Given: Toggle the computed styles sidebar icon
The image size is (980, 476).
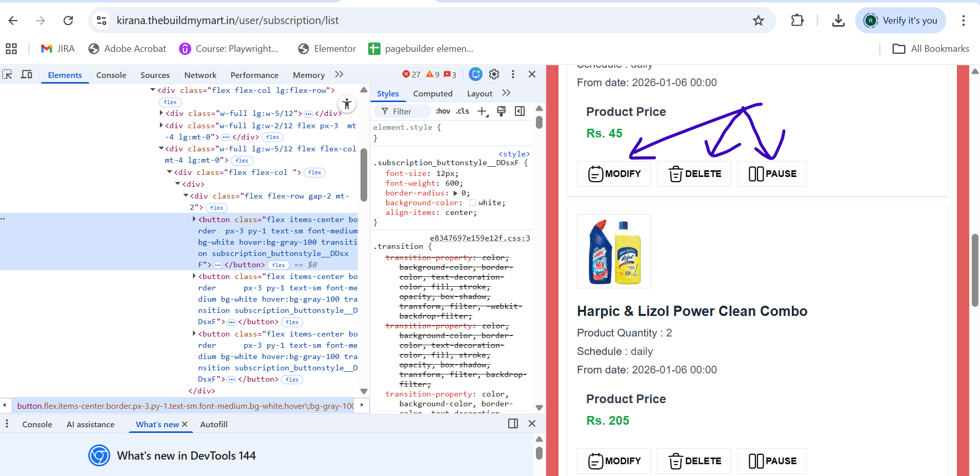Looking at the screenshot, I should pyautogui.click(x=520, y=111).
